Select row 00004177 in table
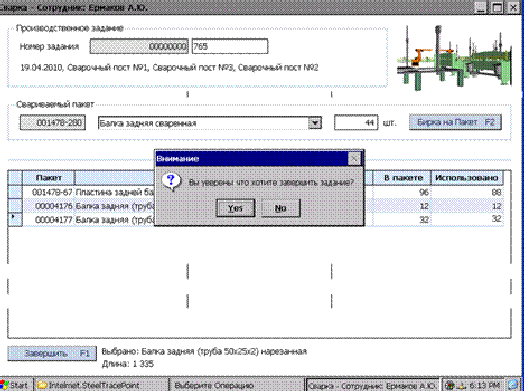This screenshot has height=391, width=524. (256, 220)
